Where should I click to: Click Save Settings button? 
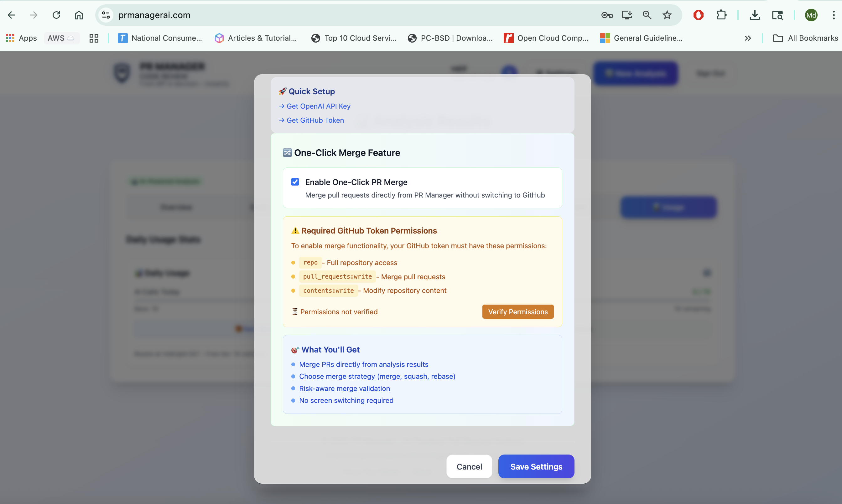536,466
